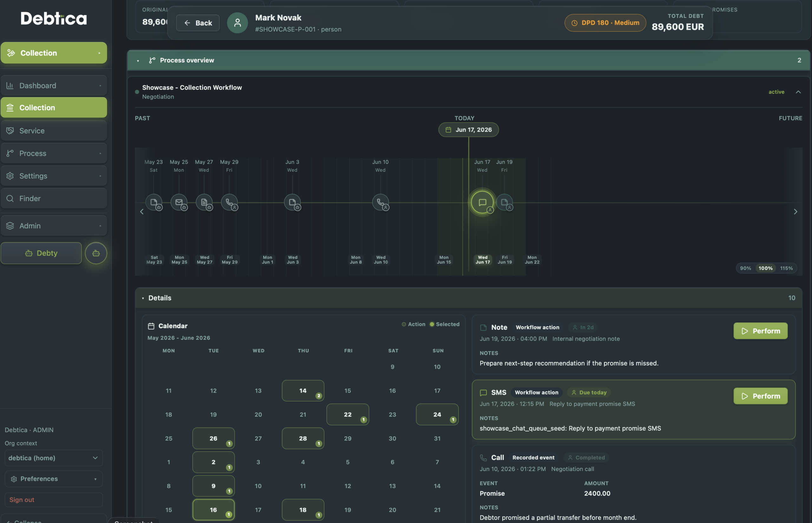Click the round Debty robot icon button
This screenshot has width=812, height=523.
coord(96,253)
